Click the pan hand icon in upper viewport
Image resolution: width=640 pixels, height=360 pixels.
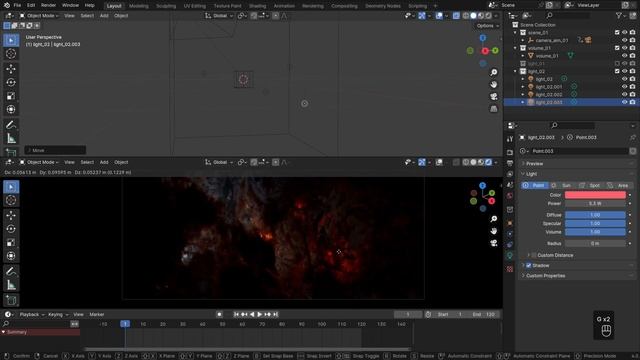(x=493, y=84)
